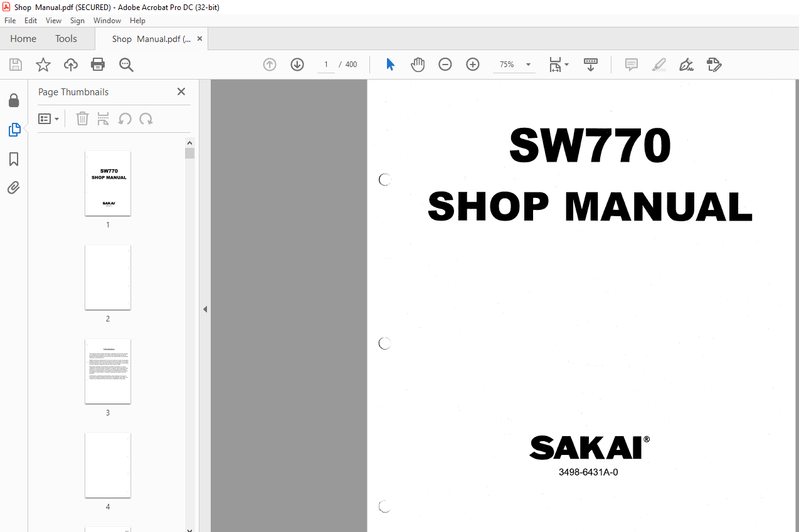
Task: Rotate pages clockwise
Action: tap(146, 118)
